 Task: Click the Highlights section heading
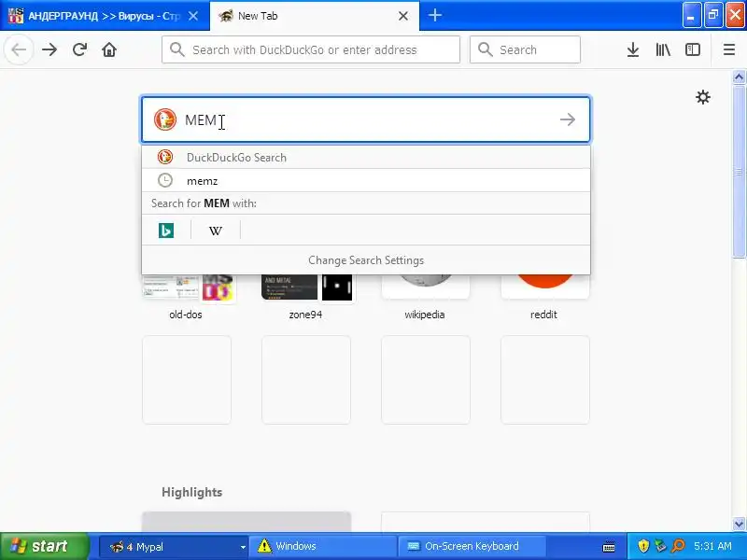click(x=192, y=492)
